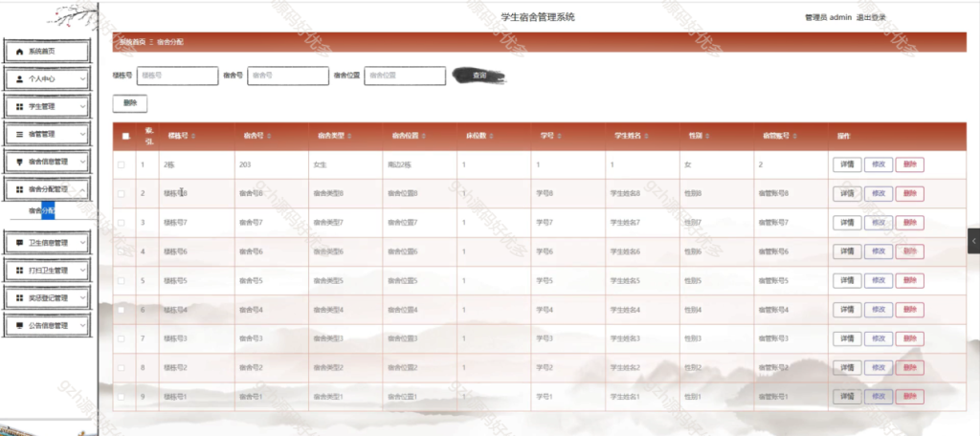Click the chat icon for 卫生信息管理
The width and height of the screenshot is (980, 436).
[19, 243]
